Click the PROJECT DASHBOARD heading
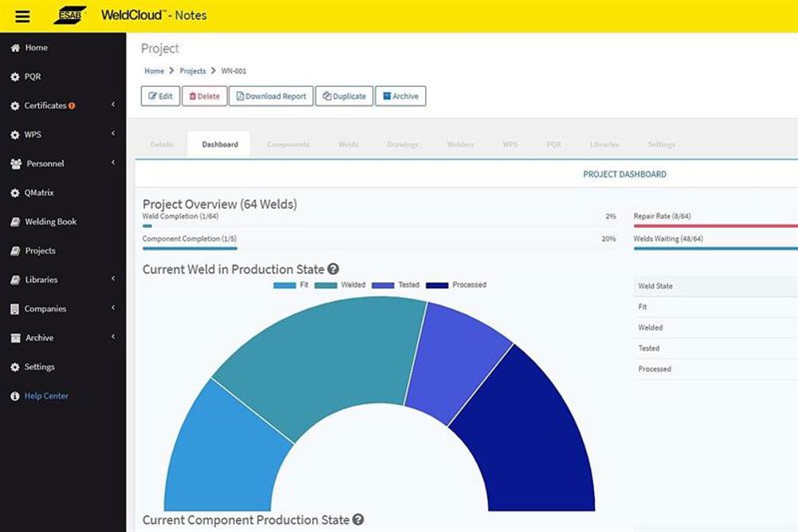This screenshot has width=798, height=532. coord(624,174)
